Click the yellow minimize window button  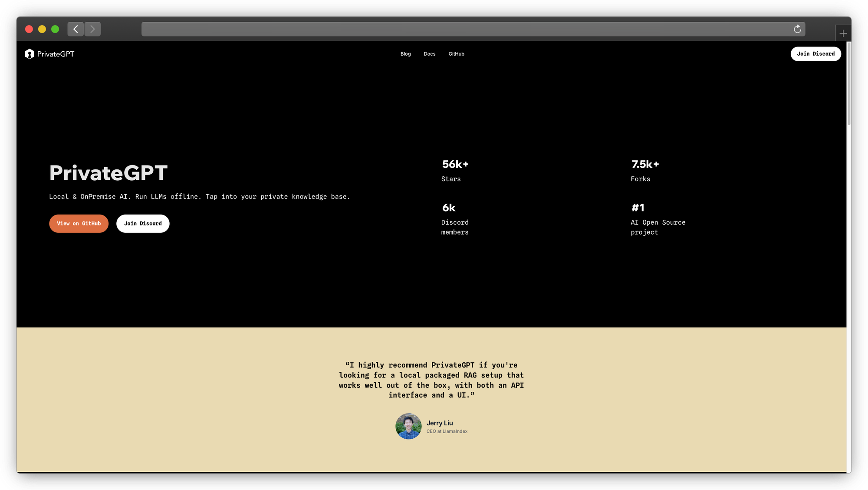[x=42, y=29]
